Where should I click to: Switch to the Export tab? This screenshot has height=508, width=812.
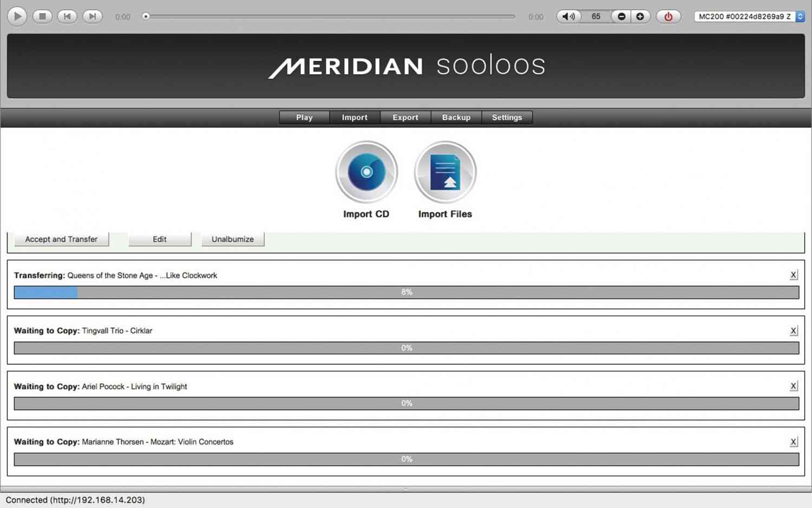click(405, 118)
